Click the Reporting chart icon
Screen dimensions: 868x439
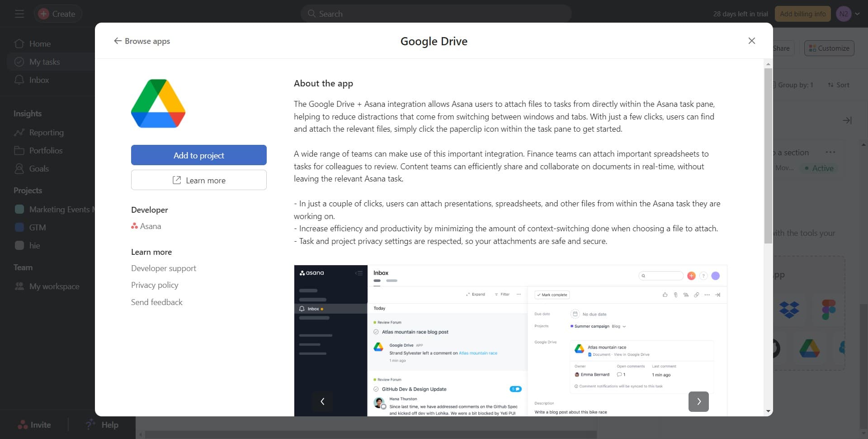click(19, 132)
